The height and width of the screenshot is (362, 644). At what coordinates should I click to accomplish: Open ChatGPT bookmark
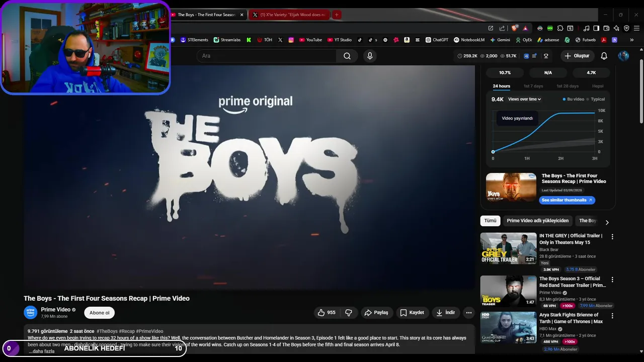pyautogui.click(x=437, y=40)
